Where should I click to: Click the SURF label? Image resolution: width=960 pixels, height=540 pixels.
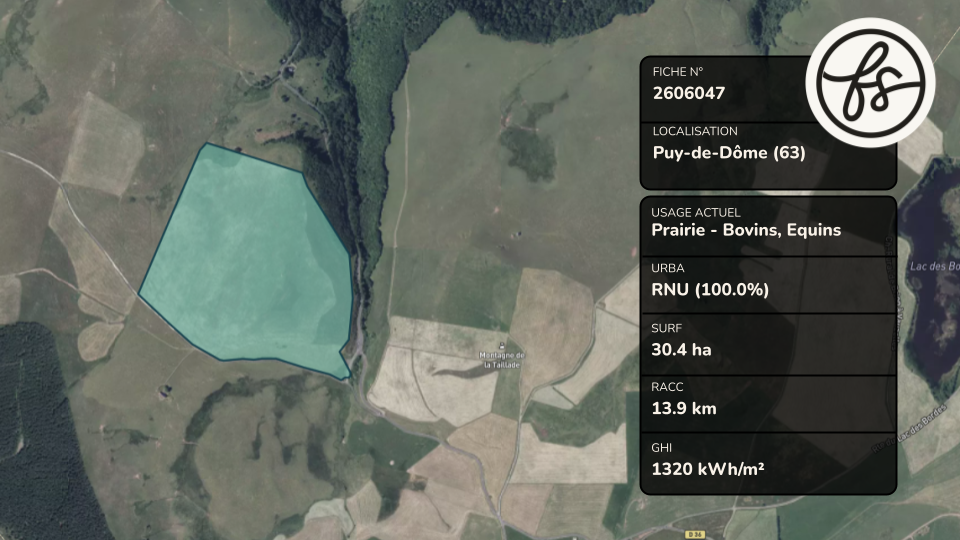coord(666,328)
